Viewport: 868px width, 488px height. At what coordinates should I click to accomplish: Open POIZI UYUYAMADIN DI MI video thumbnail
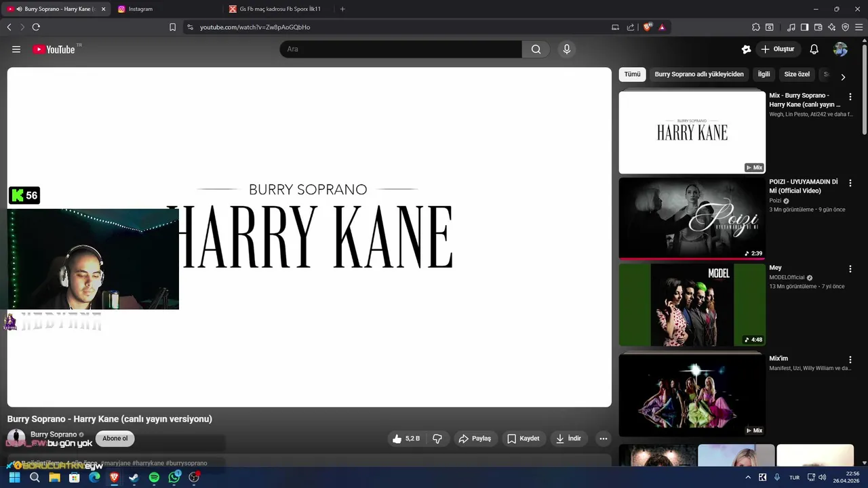point(692,218)
